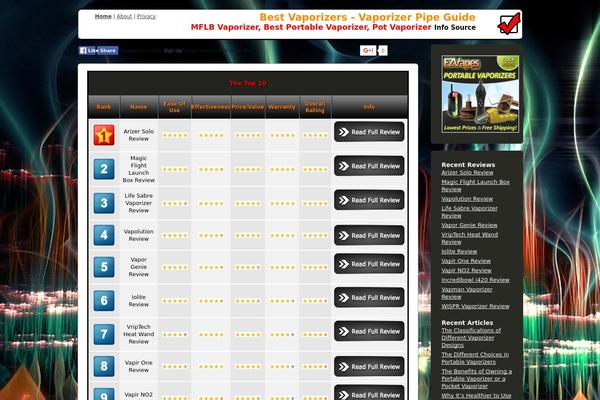Open Magic Flight Launch Box Review sidebar link
This screenshot has width=600, height=400.
475,186
